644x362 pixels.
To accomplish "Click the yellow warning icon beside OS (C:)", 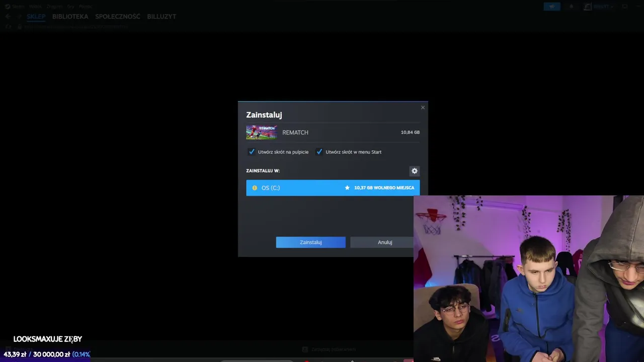I will click(255, 188).
